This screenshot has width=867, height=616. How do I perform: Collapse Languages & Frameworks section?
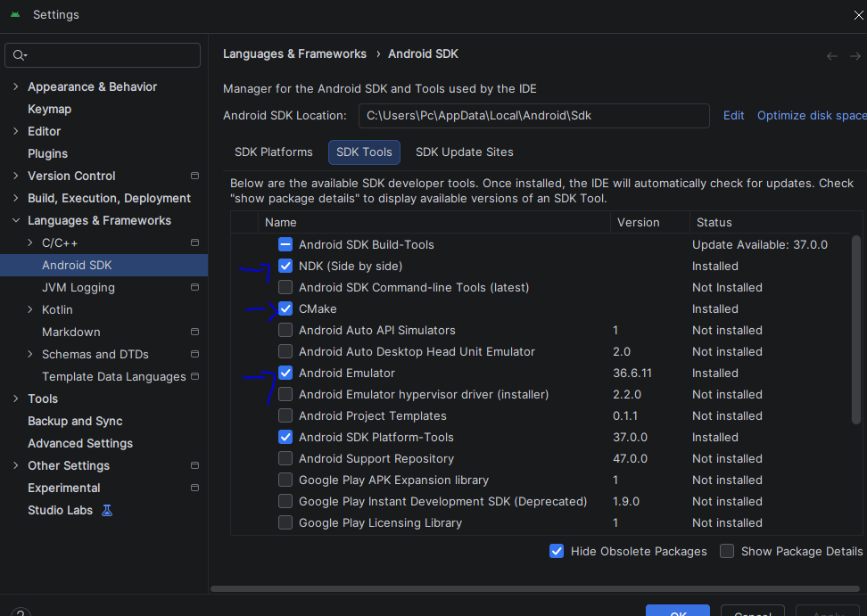(x=15, y=220)
